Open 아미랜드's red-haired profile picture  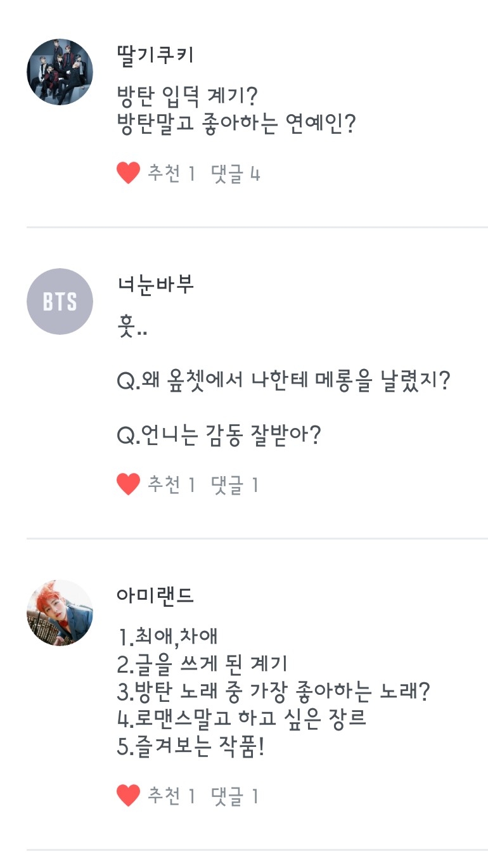coord(60,612)
